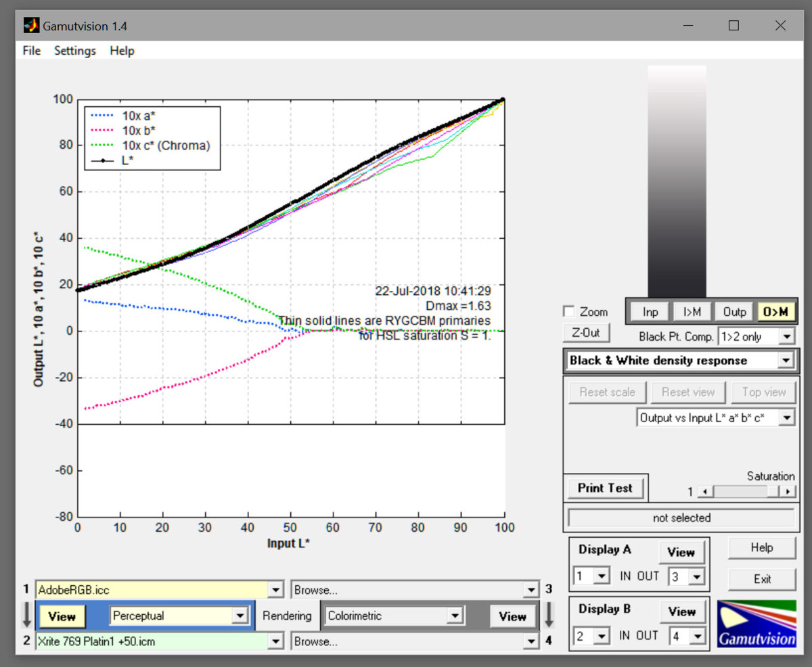This screenshot has width=812, height=667.
Task: Open the AdobeRGB.icc profile dropdown
Action: coord(275,590)
